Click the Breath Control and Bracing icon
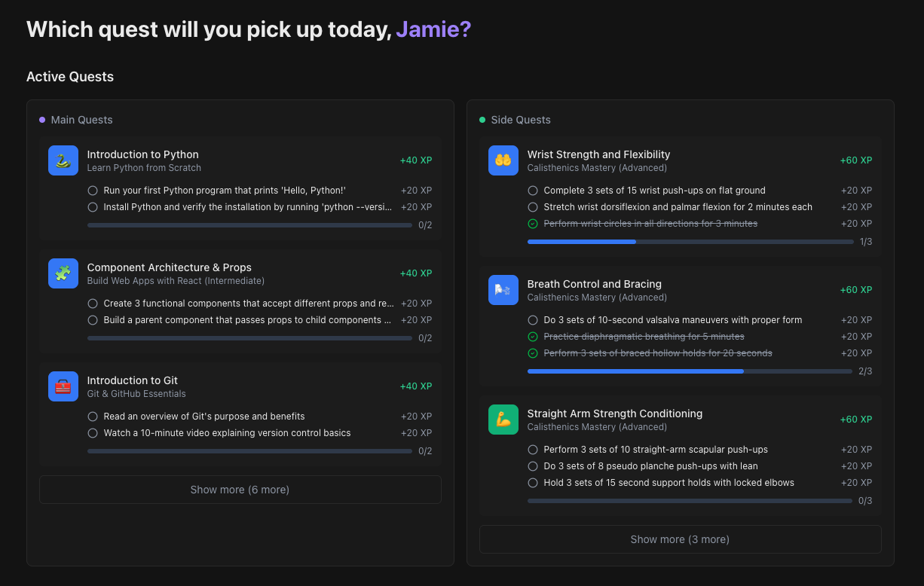 (x=503, y=290)
